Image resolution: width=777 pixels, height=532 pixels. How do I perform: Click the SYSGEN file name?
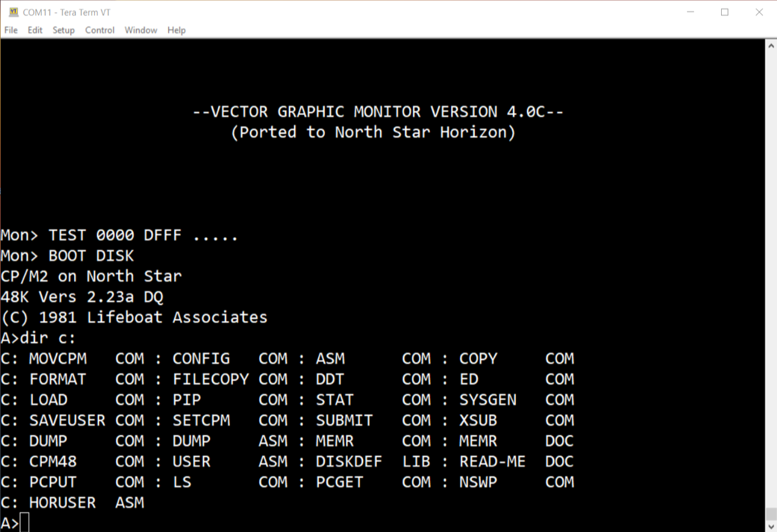[x=488, y=400]
